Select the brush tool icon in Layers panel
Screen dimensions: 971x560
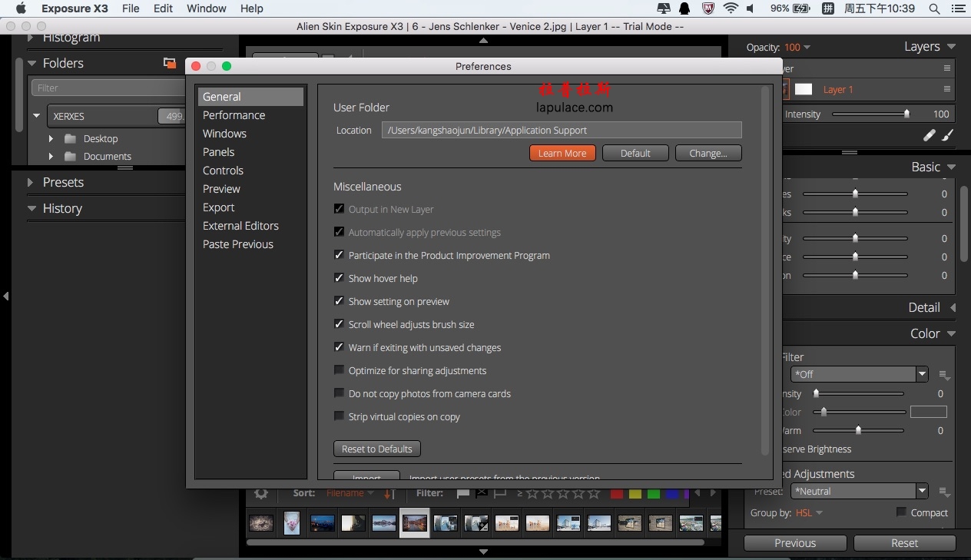point(947,135)
